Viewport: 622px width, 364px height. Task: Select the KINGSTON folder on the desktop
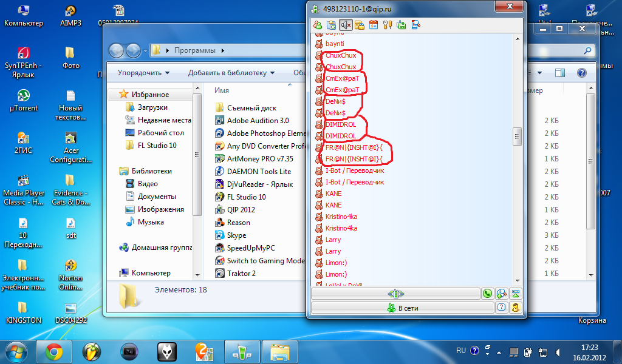point(24,312)
